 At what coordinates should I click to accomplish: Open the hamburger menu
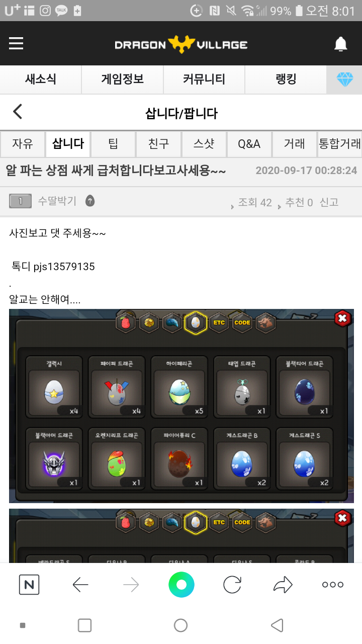coord(16,44)
